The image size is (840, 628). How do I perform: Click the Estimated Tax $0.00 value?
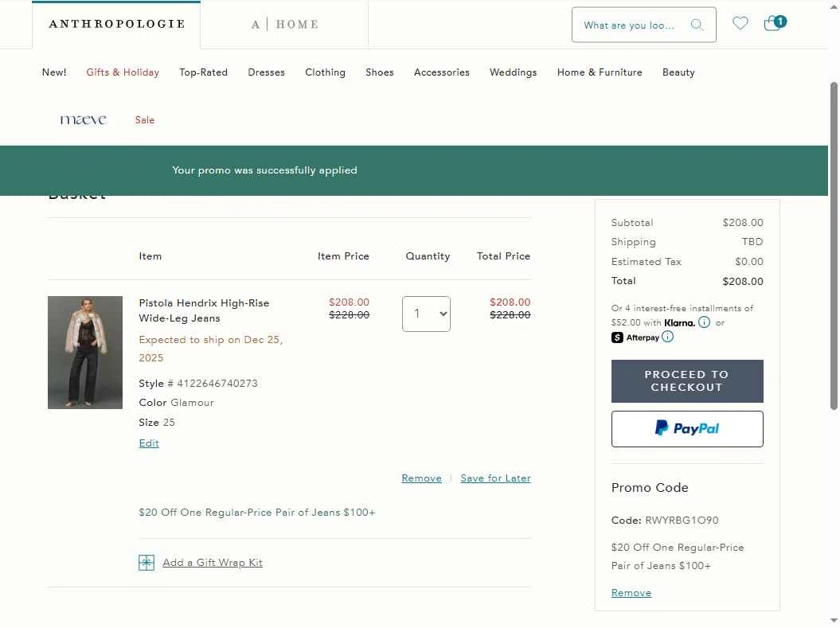point(749,262)
